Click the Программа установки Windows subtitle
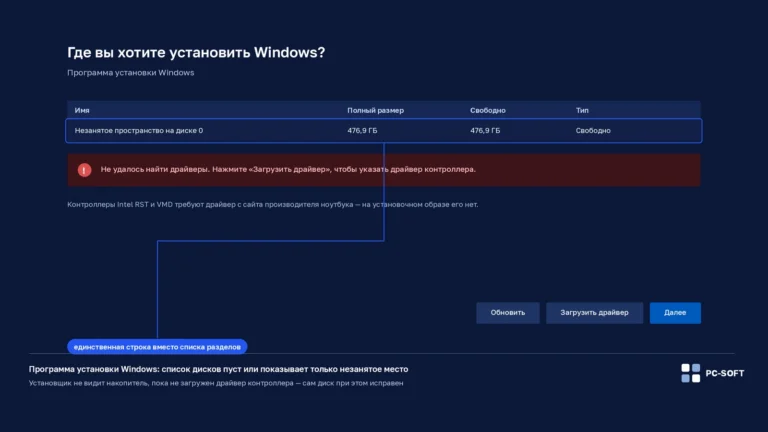 130,72
